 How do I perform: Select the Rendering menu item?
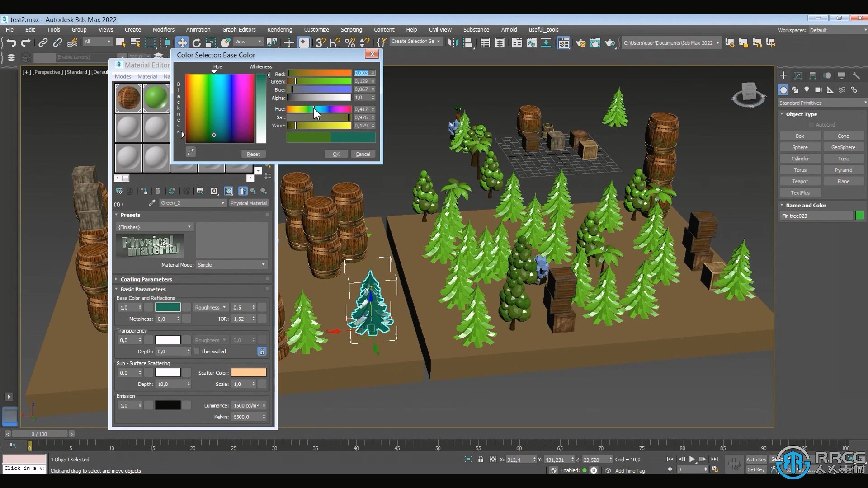click(279, 28)
